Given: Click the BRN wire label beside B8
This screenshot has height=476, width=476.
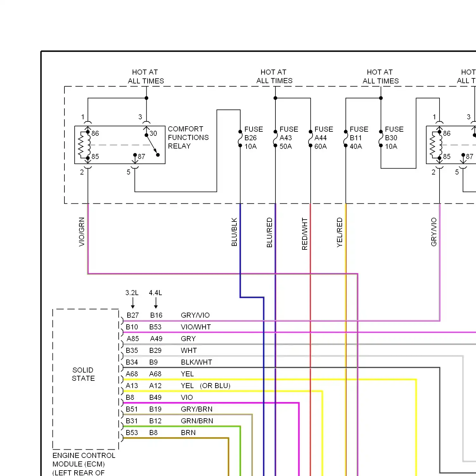Looking at the screenshot, I should 188,433.
